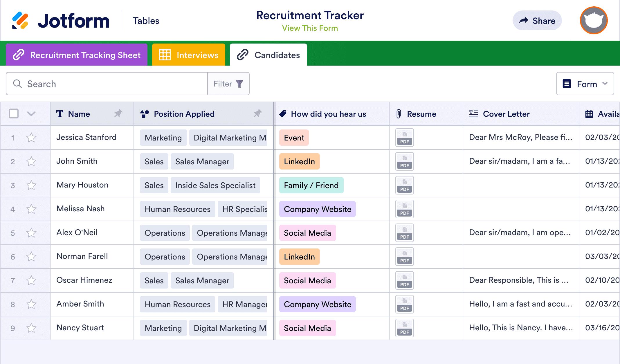The image size is (620, 364).
Task: Select the checkbox to select all rows
Action: tap(13, 113)
